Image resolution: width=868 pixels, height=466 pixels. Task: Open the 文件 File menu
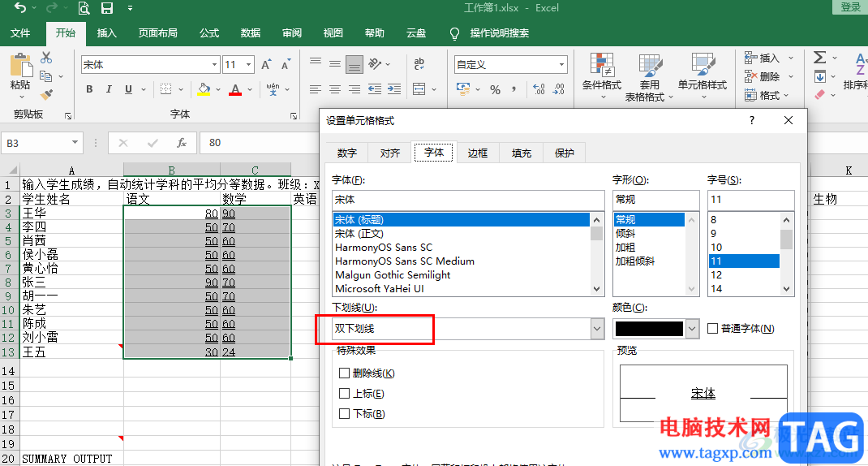click(20, 33)
